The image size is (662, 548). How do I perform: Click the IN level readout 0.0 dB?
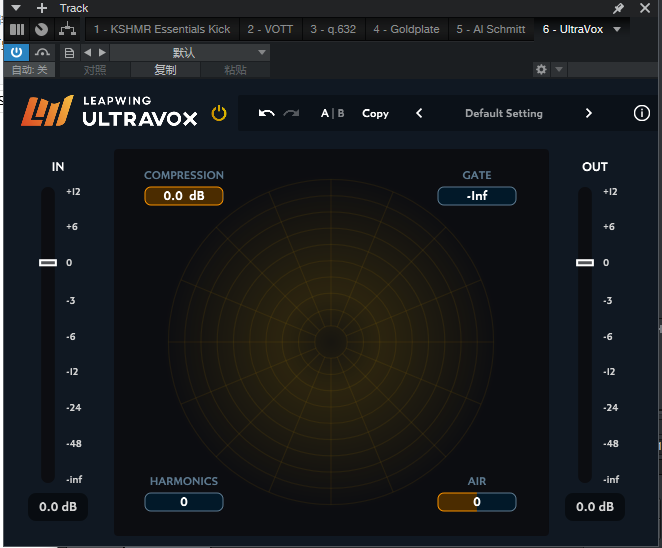[58, 507]
